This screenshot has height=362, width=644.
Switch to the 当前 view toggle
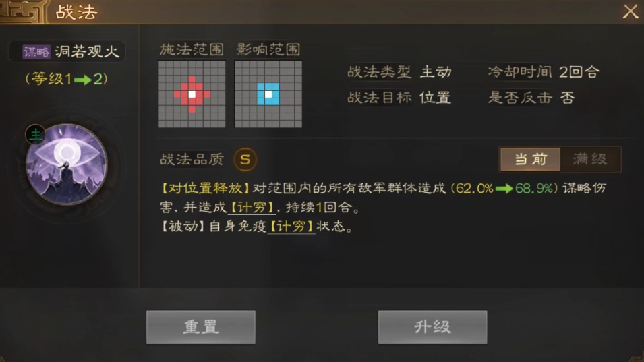[x=530, y=159]
